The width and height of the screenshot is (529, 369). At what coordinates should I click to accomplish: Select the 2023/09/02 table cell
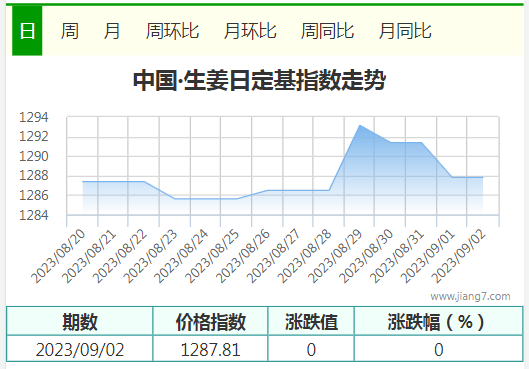click(80, 349)
